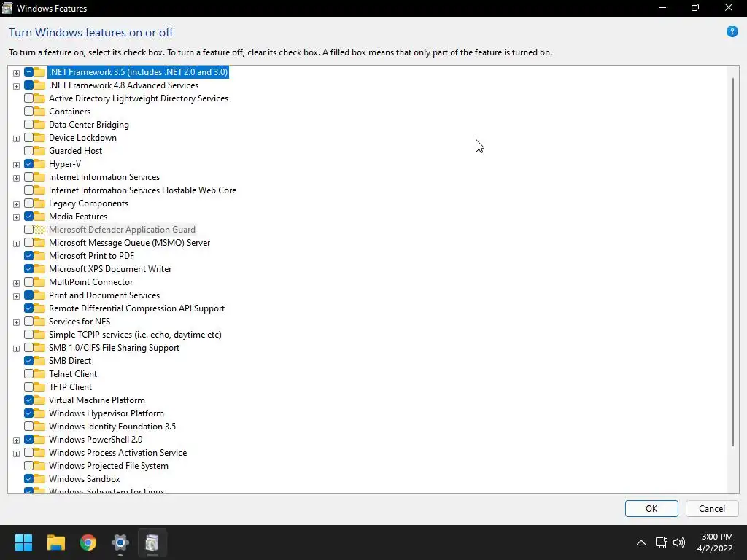Viewport: 747px width, 560px height.
Task: Expand the Media Features node
Action: [x=16, y=217]
